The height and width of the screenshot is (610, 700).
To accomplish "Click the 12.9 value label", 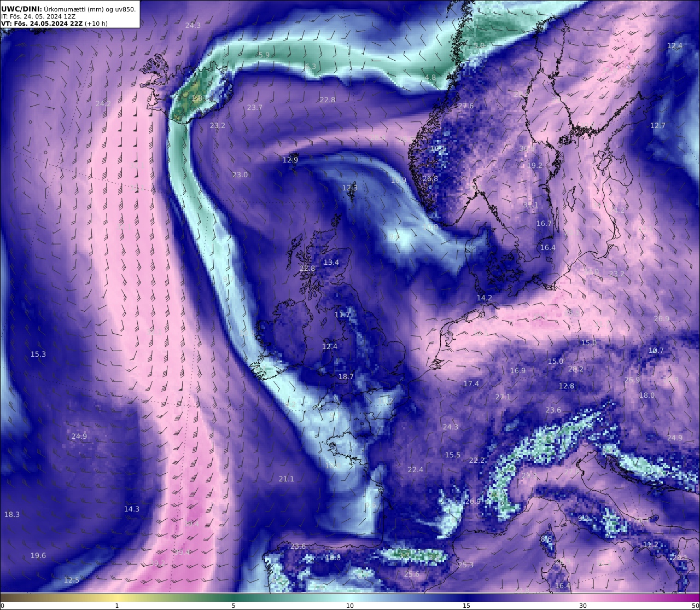I will (x=290, y=160).
